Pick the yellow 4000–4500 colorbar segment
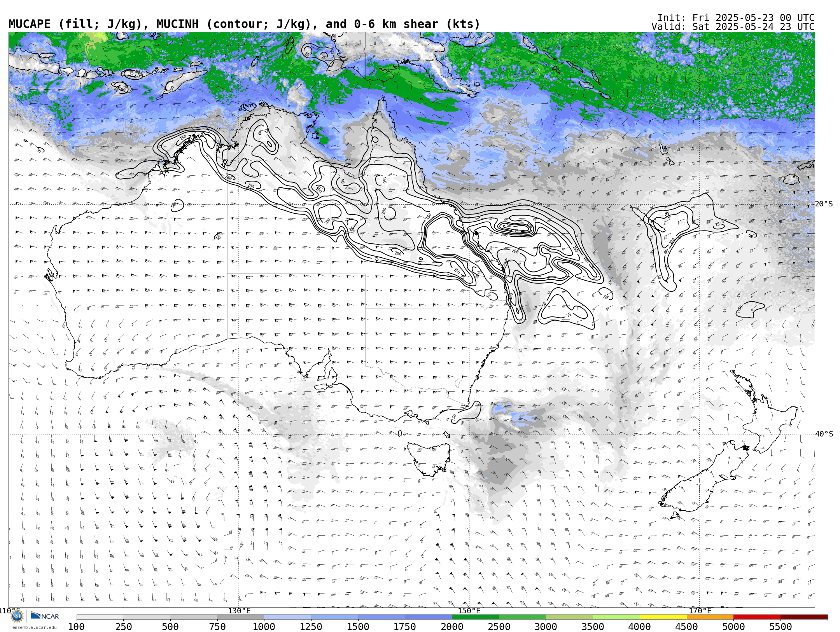Viewport: 840px width, 632px height. (663, 617)
